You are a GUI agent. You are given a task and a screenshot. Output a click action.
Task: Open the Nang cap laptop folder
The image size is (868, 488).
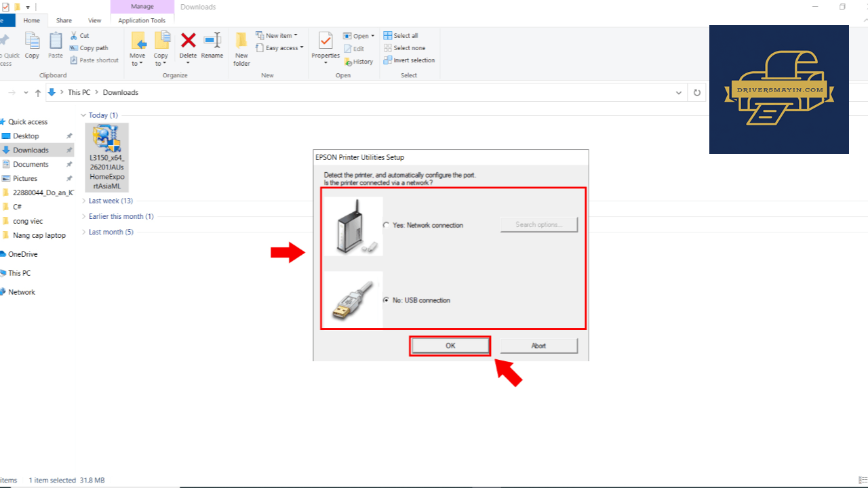pyautogui.click(x=39, y=236)
